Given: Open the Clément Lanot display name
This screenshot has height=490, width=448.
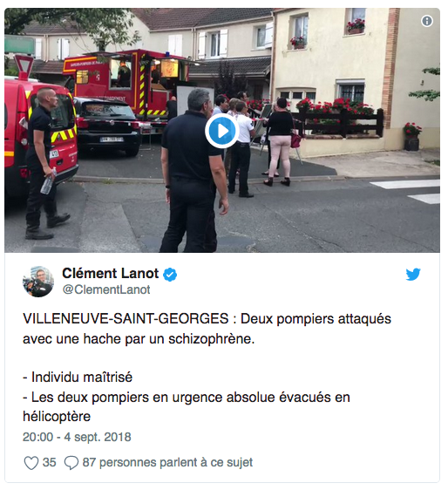Looking at the screenshot, I should [x=111, y=274].
